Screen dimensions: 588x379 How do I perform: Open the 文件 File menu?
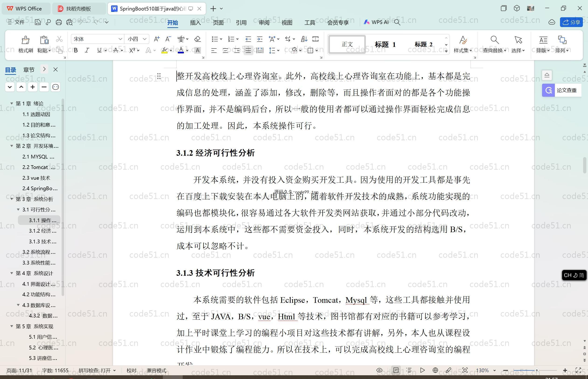[x=17, y=22]
